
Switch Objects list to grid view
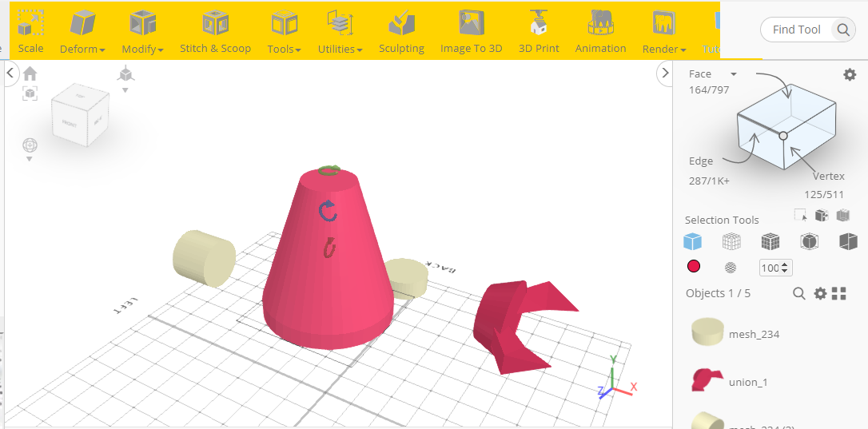coord(839,293)
